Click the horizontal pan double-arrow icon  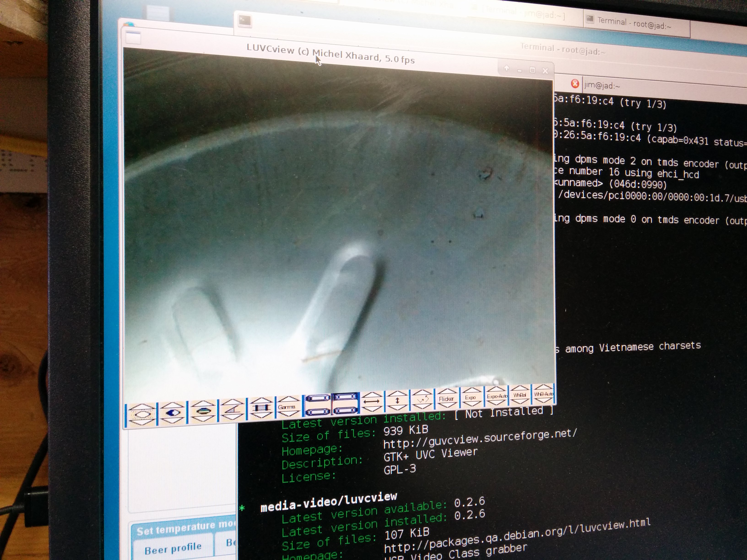(371, 402)
